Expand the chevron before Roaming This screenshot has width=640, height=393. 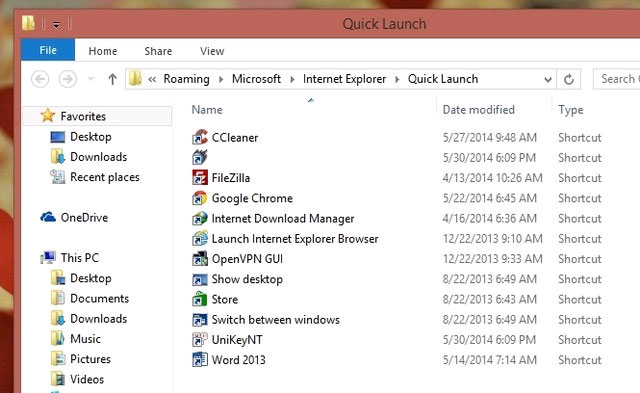pyautogui.click(x=152, y=79)
